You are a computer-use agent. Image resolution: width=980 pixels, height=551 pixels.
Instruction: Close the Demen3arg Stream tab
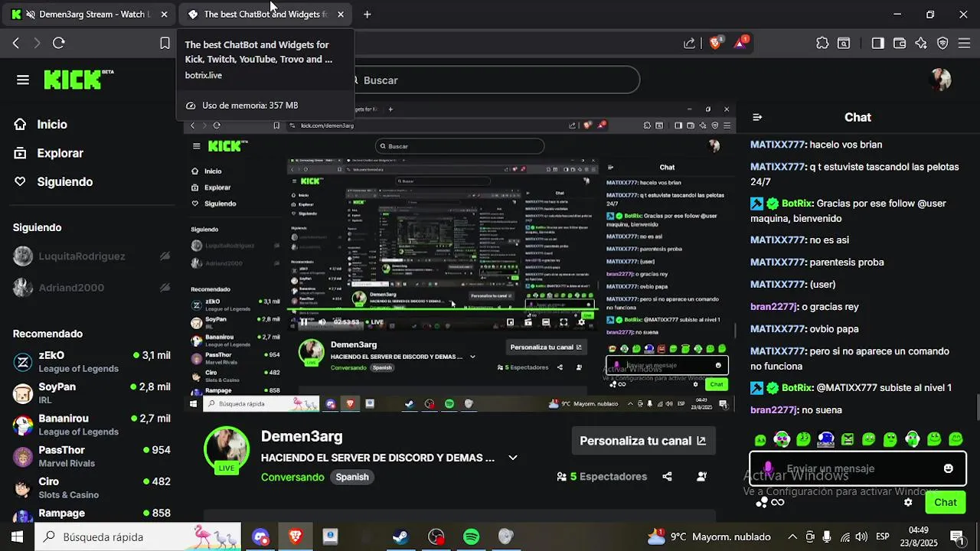click(x=164, y=14)
